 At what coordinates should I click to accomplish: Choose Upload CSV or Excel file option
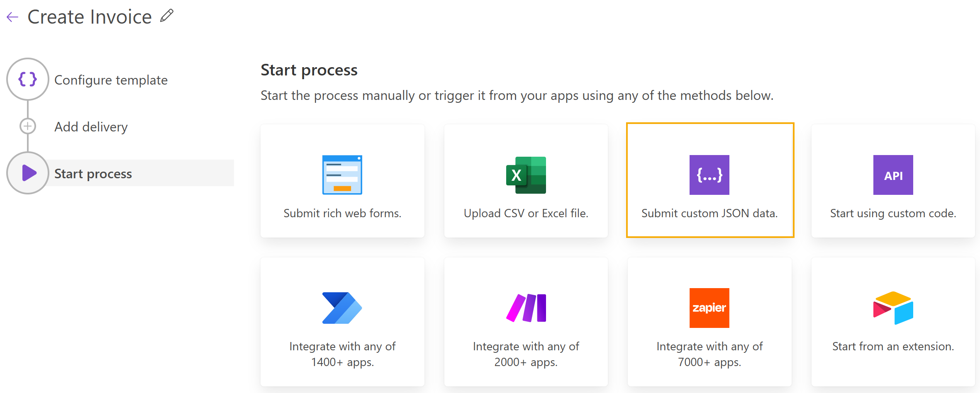click(526, 181)
